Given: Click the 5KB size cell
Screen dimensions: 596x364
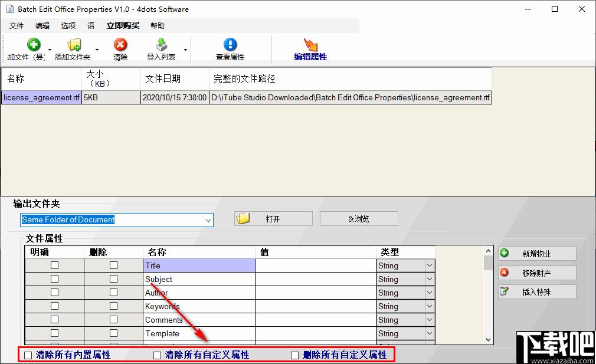Looking at the screenshot, I should 111,97.
